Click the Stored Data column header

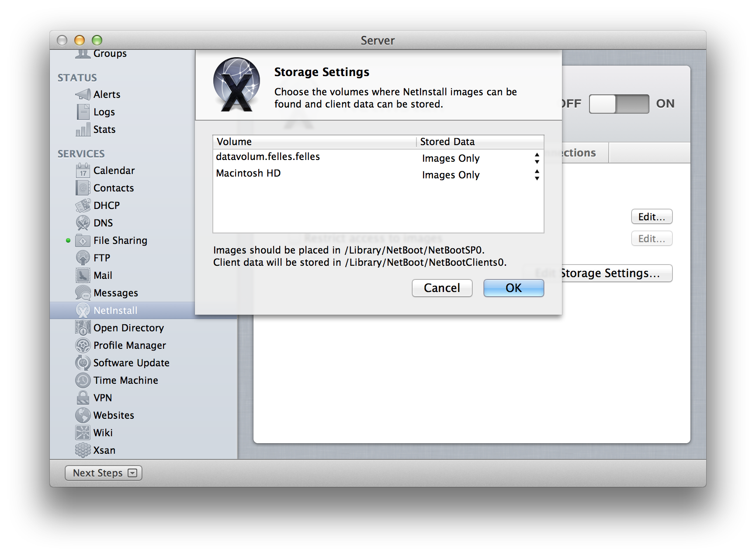click(480, 142)
